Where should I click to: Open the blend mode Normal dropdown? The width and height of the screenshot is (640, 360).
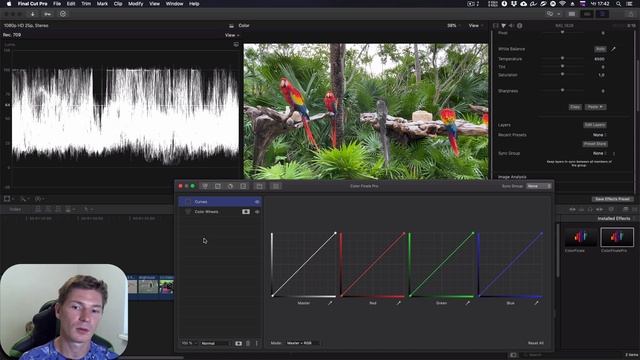[x=216, y=343]
